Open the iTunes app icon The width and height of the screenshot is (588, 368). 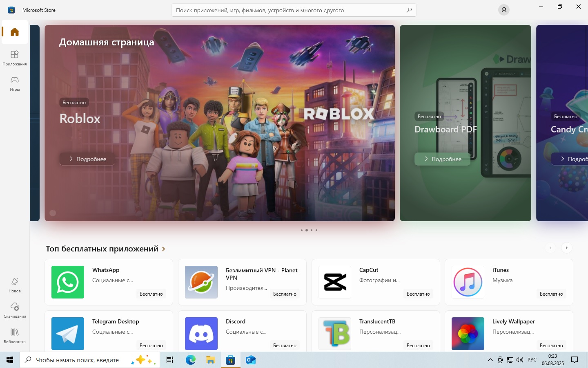point(468,282)
